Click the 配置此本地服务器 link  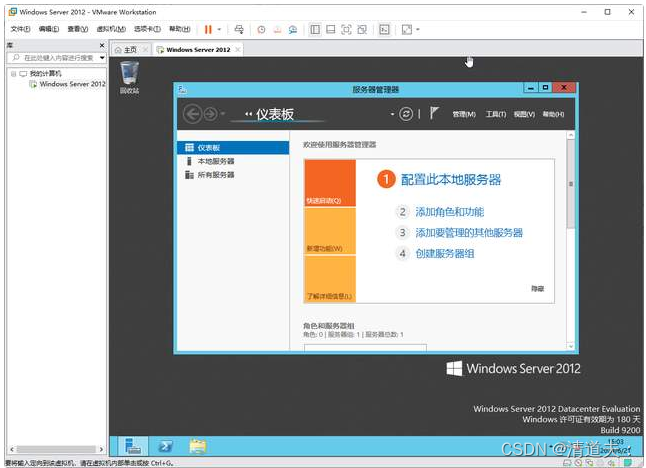[451, 180]
